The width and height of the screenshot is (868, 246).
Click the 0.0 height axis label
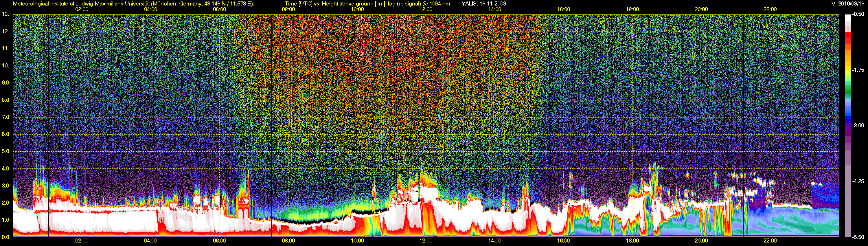tap(5, 237)
